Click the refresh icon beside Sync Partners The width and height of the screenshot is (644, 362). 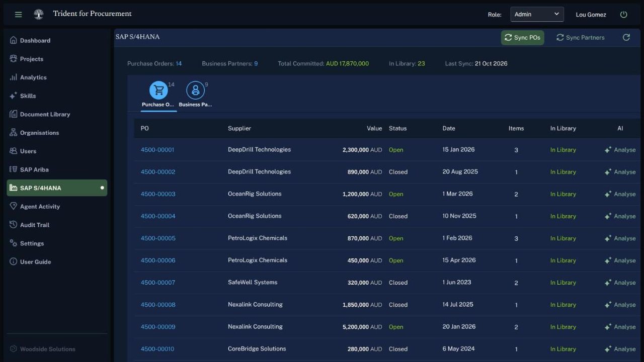626,37
